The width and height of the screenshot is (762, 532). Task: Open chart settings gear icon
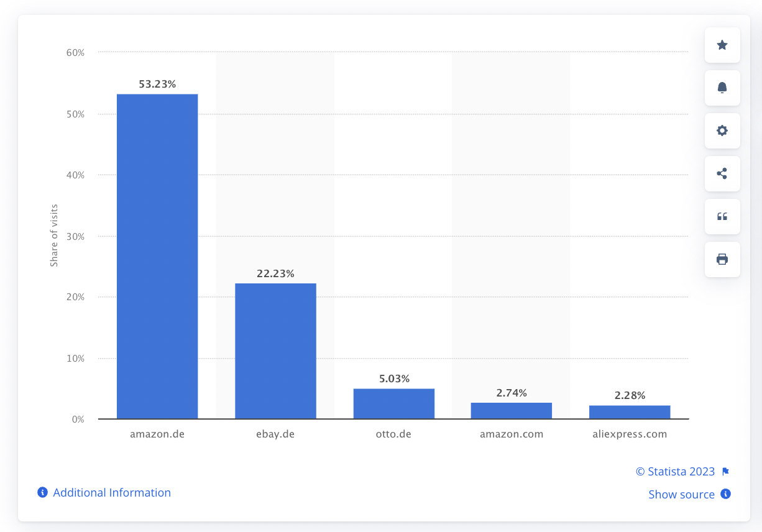click(722, 131)
